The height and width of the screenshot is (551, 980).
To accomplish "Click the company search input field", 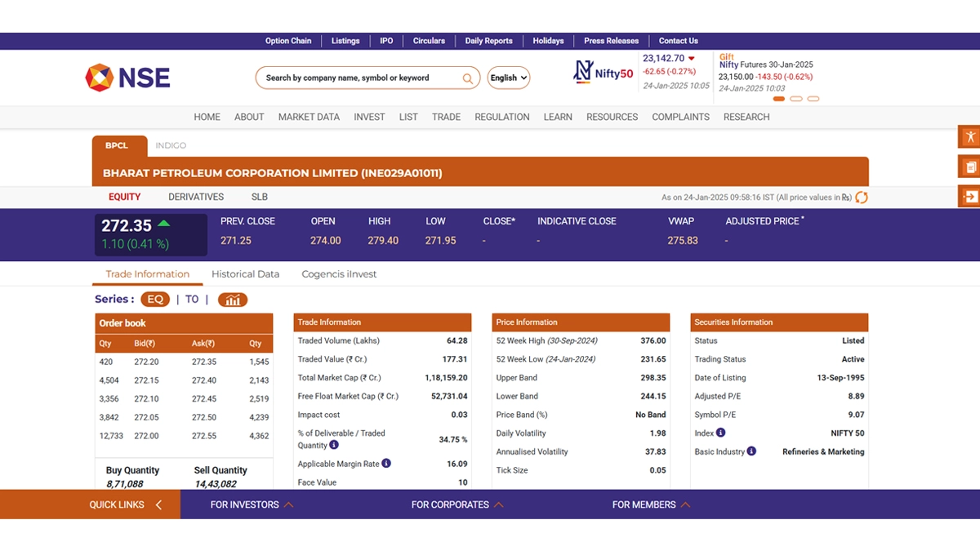I will pyautogui.click(x=359, y=78).
